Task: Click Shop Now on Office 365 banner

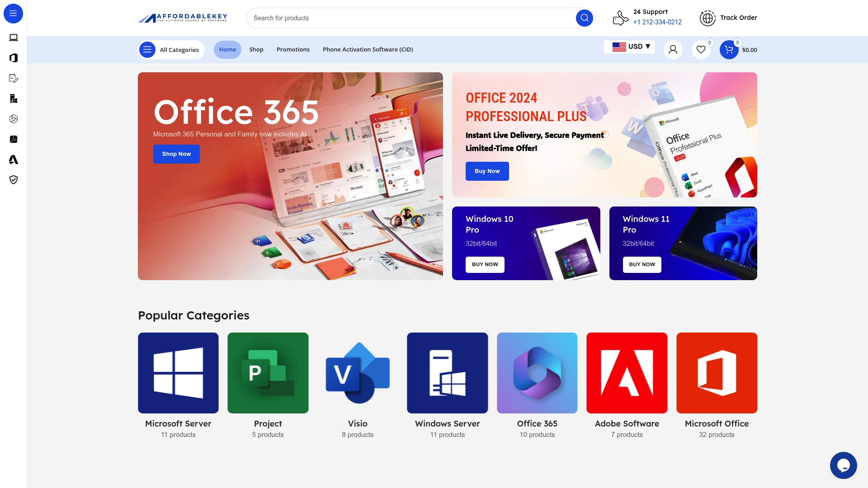Action: tap(176, 154)
